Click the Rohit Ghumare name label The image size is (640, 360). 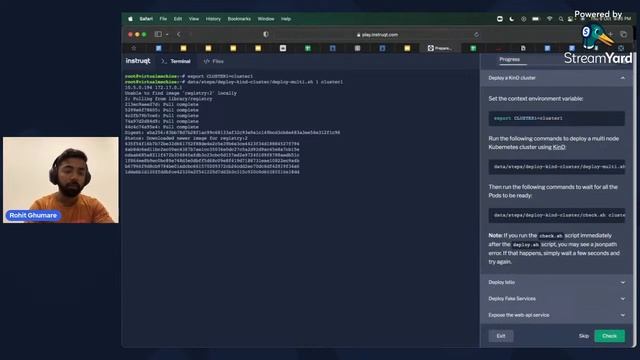pyautogui.click(x=33, y=216)
